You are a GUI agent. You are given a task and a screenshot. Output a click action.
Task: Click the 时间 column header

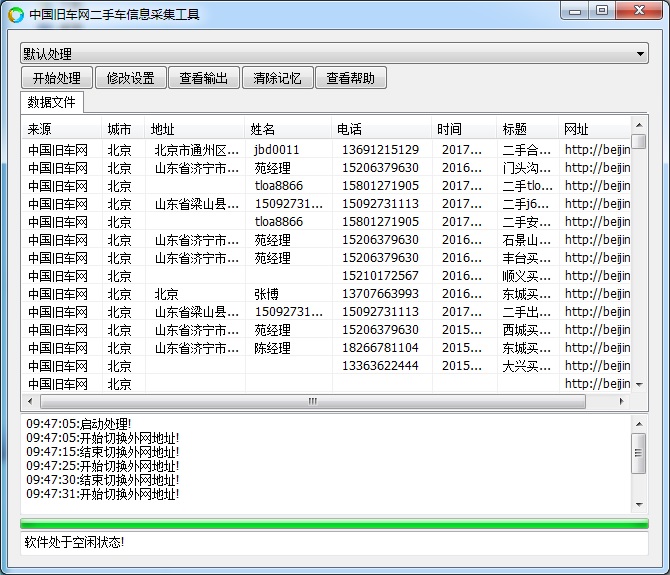(464, 129)
